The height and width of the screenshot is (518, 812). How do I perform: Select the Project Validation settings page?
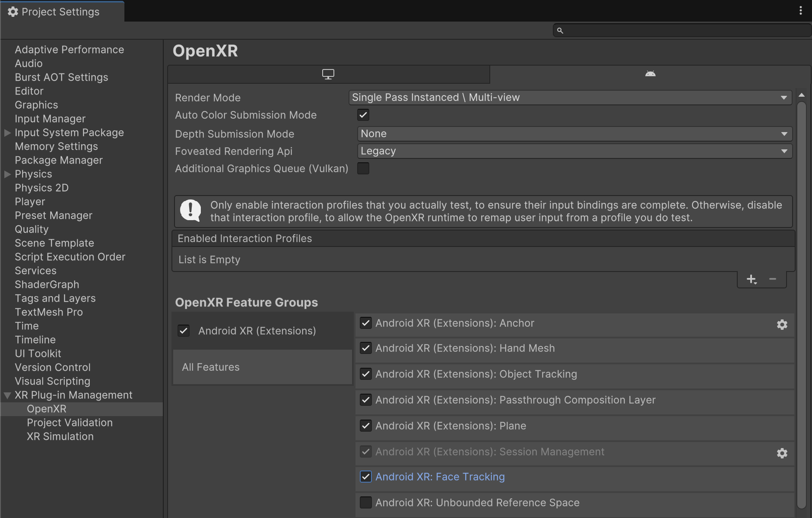(70, 423)
